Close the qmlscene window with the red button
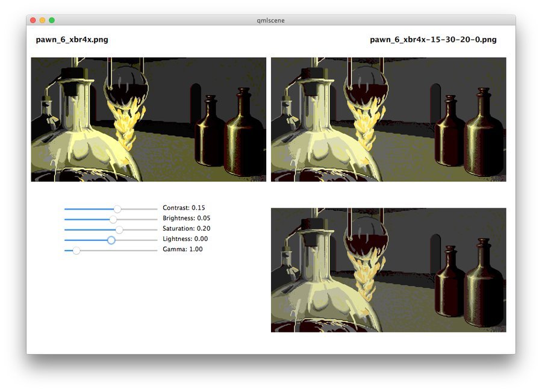 pos(33,20)
